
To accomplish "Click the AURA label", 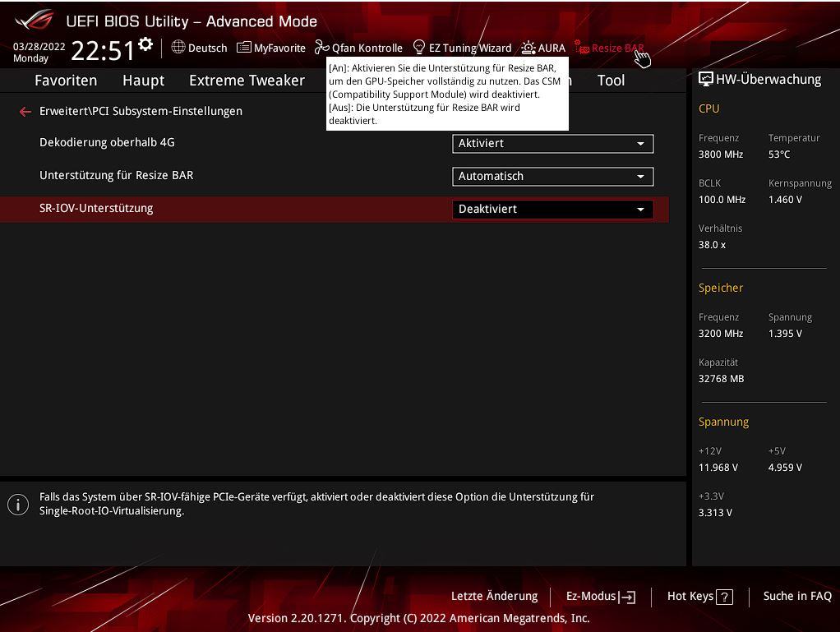I will click(552, 48).
